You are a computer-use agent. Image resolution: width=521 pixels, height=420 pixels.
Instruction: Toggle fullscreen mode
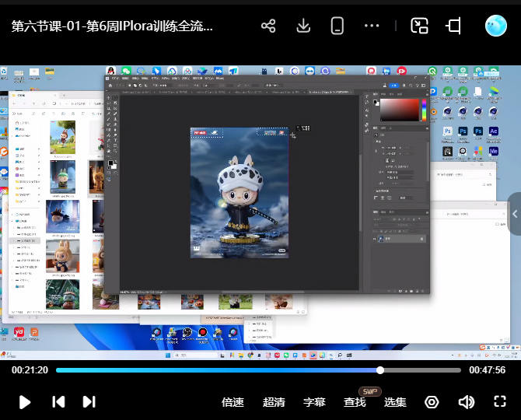coord(500,402)
